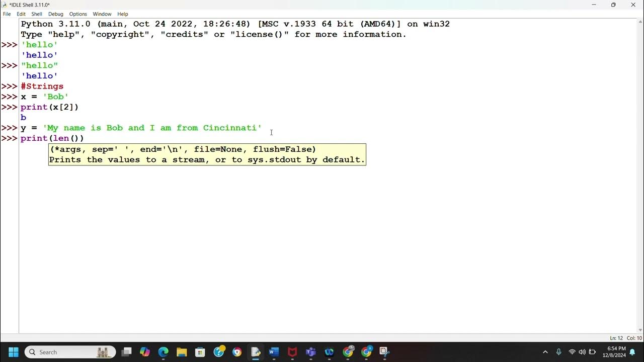This screenshot has height=362, width=644.
Task: Click the vertical scrollbar down arrow
Action: click(x=640, y=330)
